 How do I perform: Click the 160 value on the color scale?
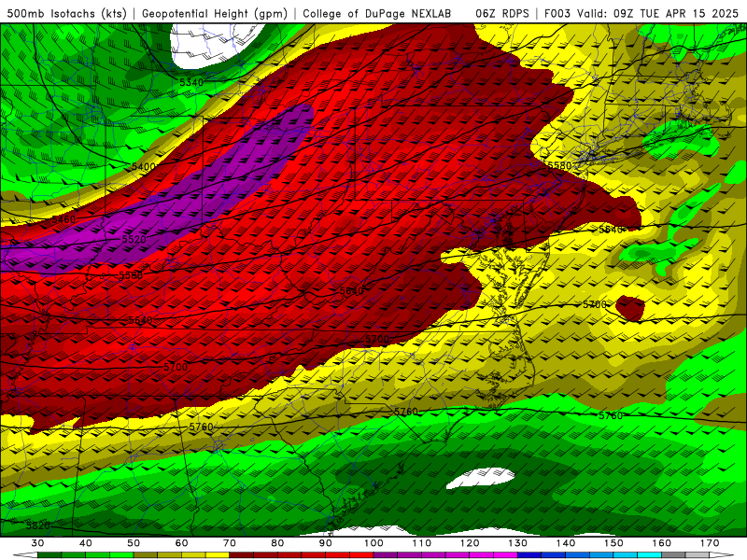pos(662,543)
